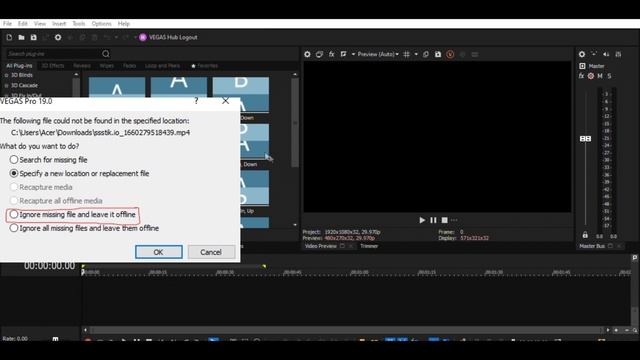640x360 pixels.
Task: Expand the grid overlay dropdown arrow
Action: (x=416, y=54)
